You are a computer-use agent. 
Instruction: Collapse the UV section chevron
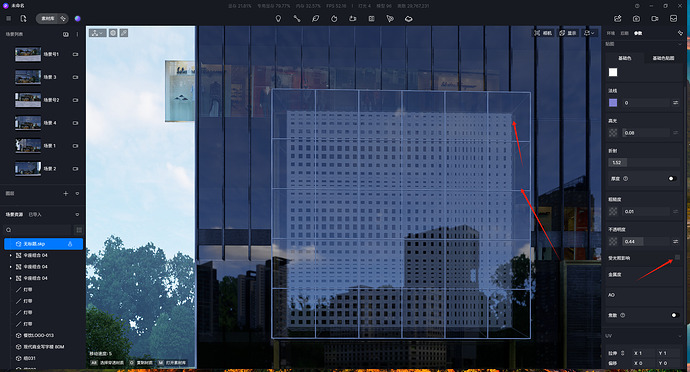tap(680, 336)
